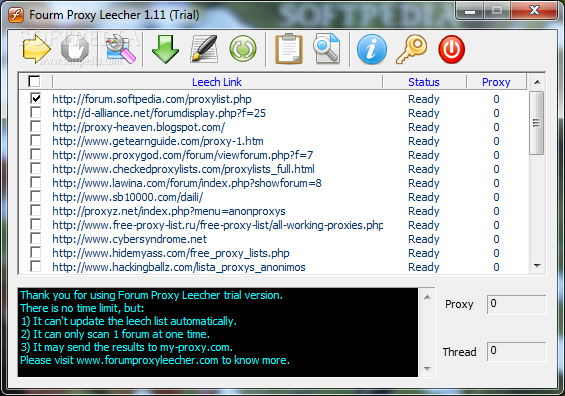Check the checkedproxylists.com checkbox
565x396 pixels.
tap(36, 169)
